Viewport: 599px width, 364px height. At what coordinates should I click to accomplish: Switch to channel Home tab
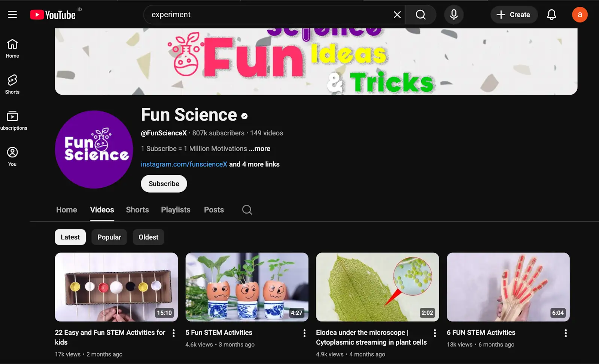point(67,210)
